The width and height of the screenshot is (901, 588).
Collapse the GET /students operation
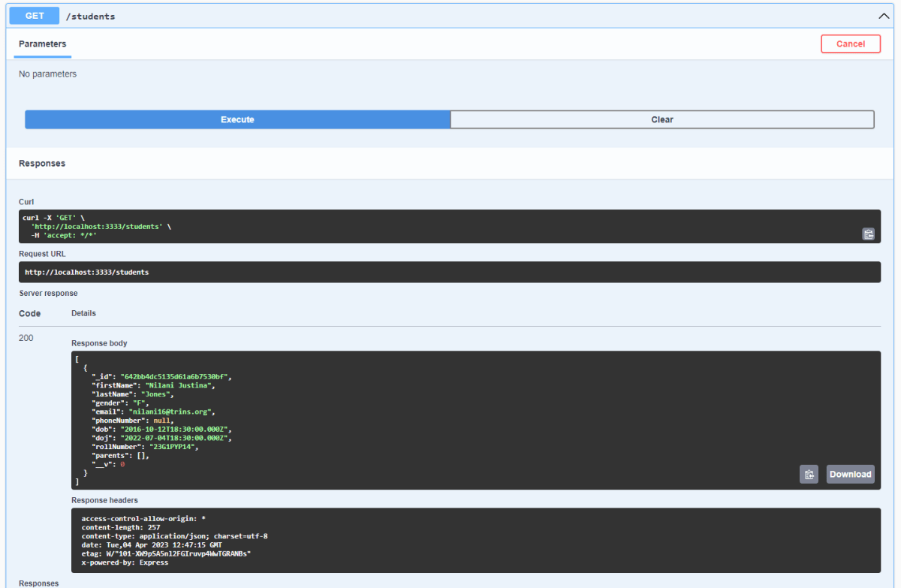coord(883,16)
